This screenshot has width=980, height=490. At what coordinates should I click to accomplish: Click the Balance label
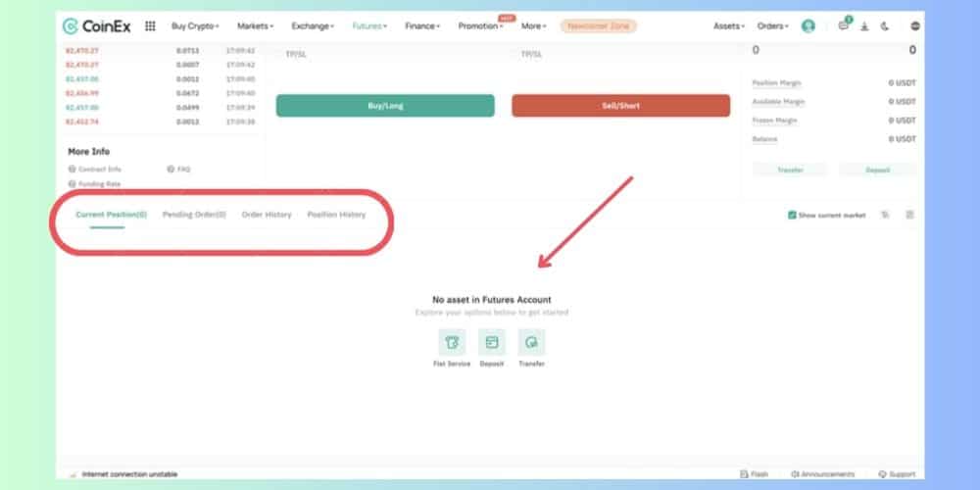765,139
